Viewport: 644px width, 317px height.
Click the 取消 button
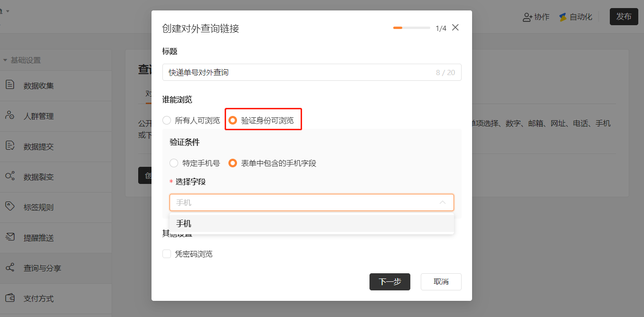coord(441,281)
